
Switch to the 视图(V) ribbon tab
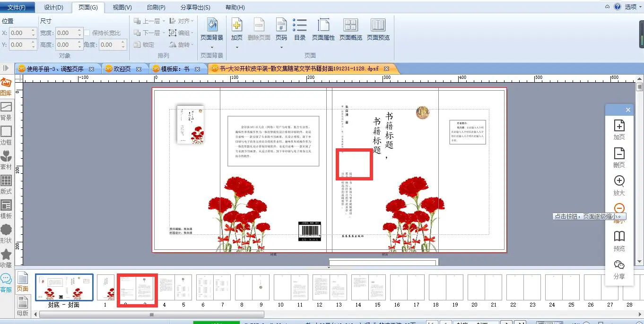click(x=122, y=7)
